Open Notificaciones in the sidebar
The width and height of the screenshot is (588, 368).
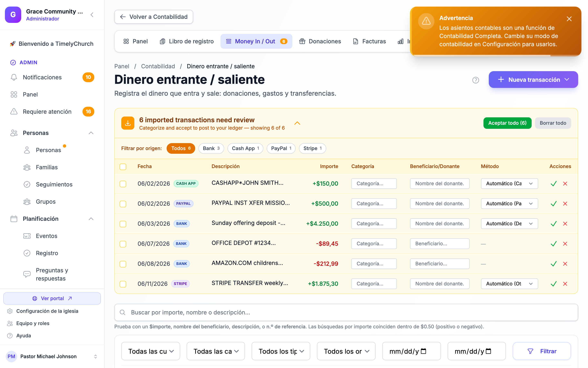(x=52, y=77)
